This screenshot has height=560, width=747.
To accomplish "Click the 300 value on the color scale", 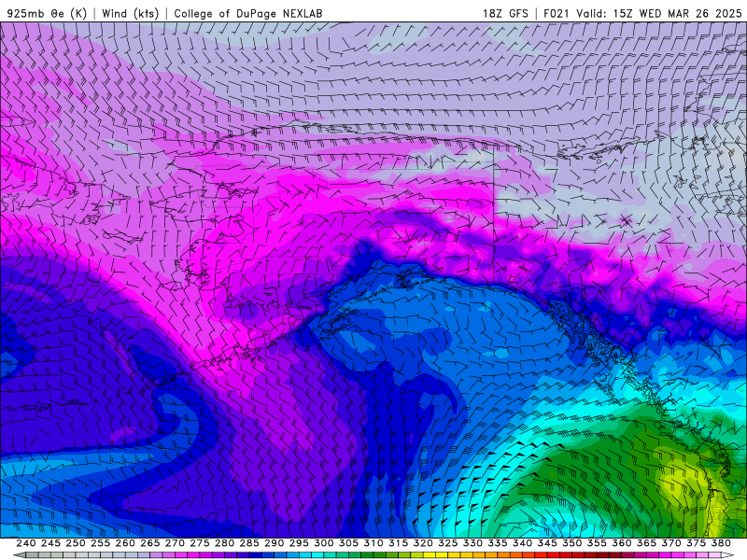I will click(x=324, y=543).
